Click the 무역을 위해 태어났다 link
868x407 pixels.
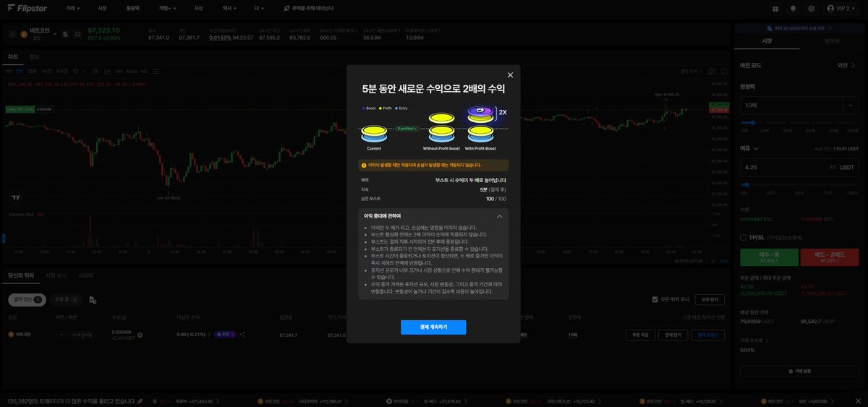pos(309,9)
